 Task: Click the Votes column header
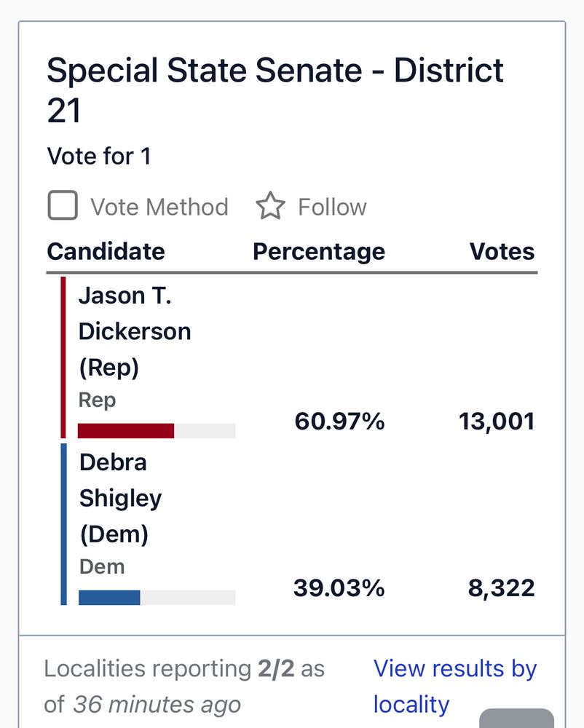point(502,251)
